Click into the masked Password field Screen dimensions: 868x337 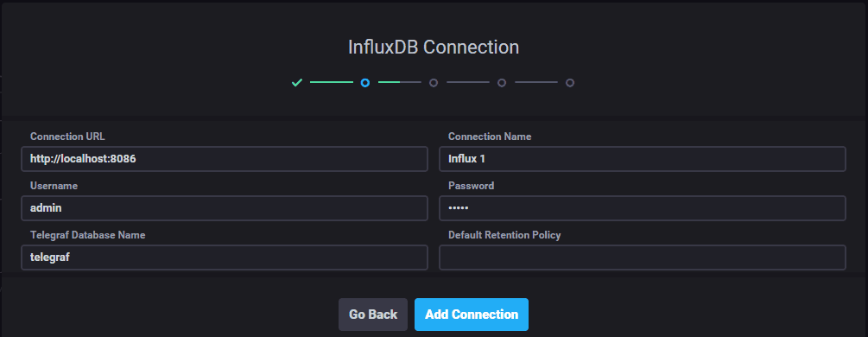click(642, 208)
